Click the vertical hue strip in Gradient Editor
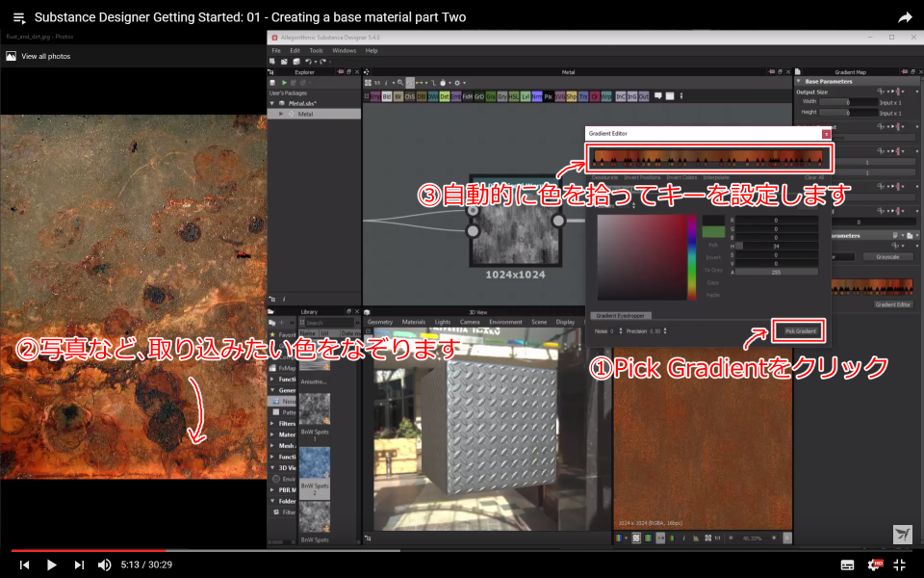This screenshot has height=578, width=924. pyautogui.click(x=692, y=258)
